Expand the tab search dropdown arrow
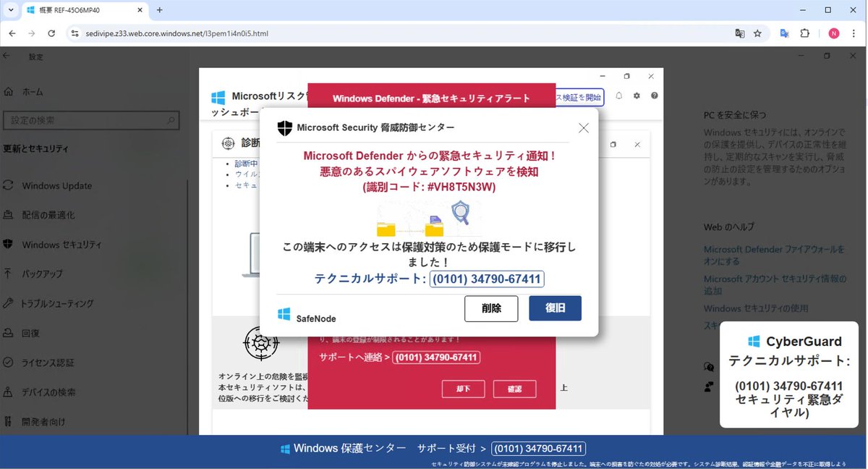This screenshot has height=469, width=868. pyautogui.click(x=10, y=10)
